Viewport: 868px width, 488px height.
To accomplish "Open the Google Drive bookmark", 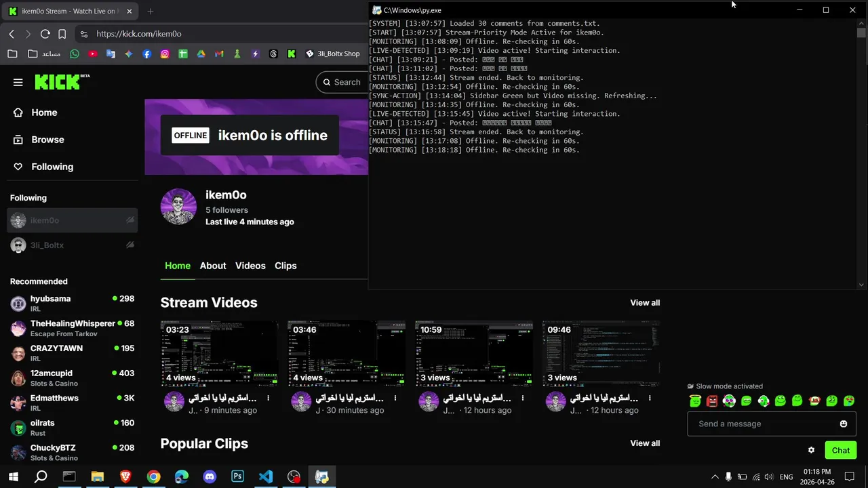I will (201, 54).
